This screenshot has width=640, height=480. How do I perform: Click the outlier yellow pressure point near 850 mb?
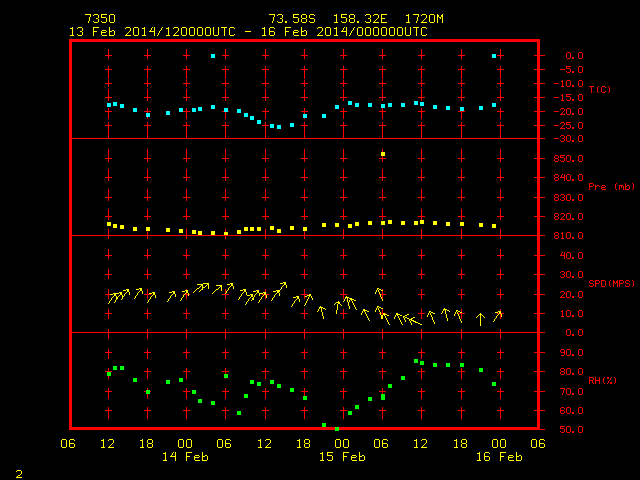point(383,154)
